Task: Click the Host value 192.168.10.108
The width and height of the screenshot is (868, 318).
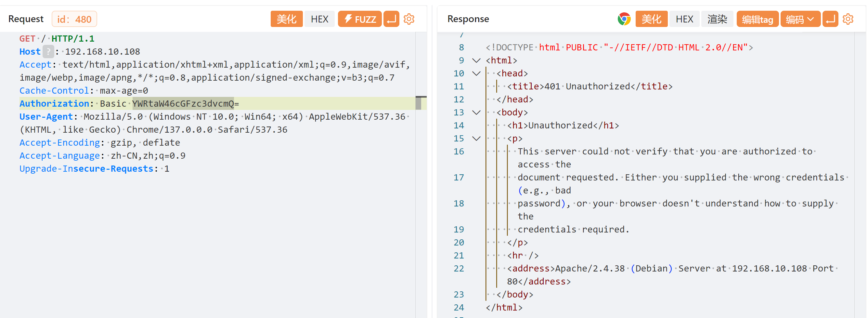Action: pos(102,52)
